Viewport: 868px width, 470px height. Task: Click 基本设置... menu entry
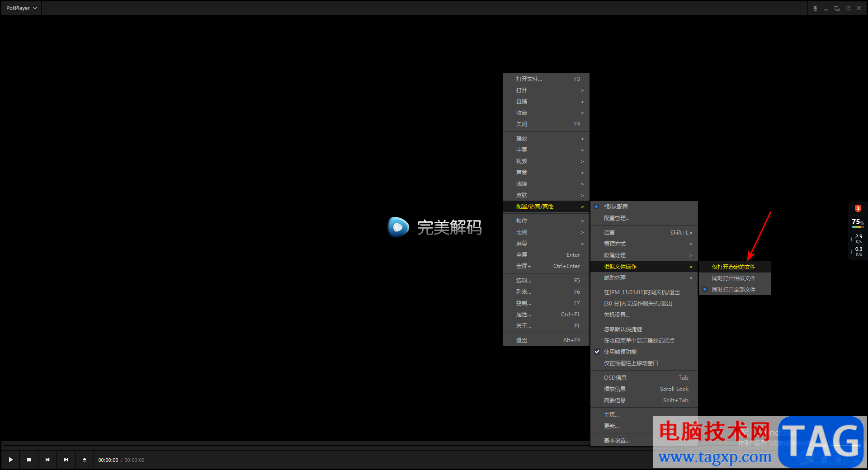point(622,440)
